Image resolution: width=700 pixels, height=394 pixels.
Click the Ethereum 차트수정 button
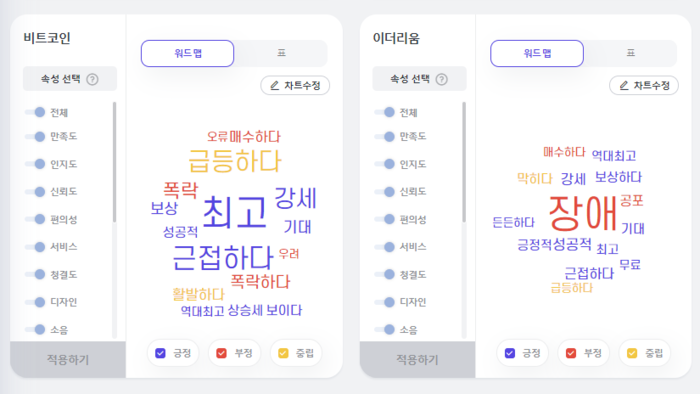644,85
